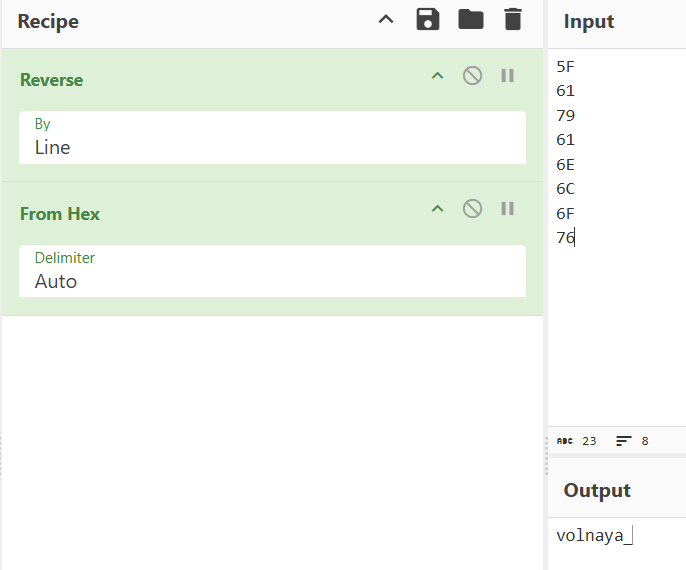Image resolution: width=686 pixels, height=570 pixels.
Task: Set breakpoint on From Hex operation
Action: pos(507,209)
